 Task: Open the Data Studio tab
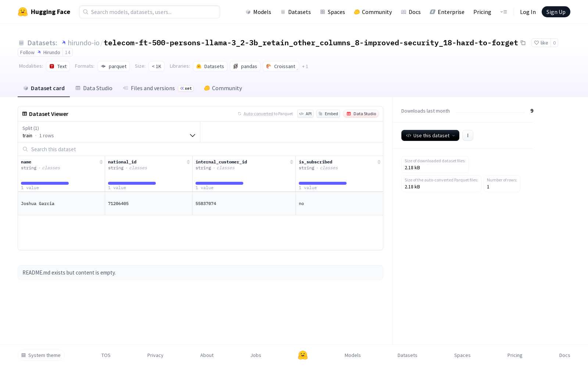pyautogui.click(x=94, y=88)
